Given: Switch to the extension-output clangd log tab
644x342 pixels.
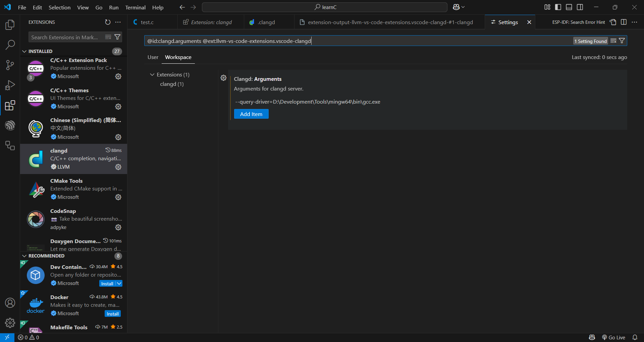Looking at the screenshot, I should 389,22.
